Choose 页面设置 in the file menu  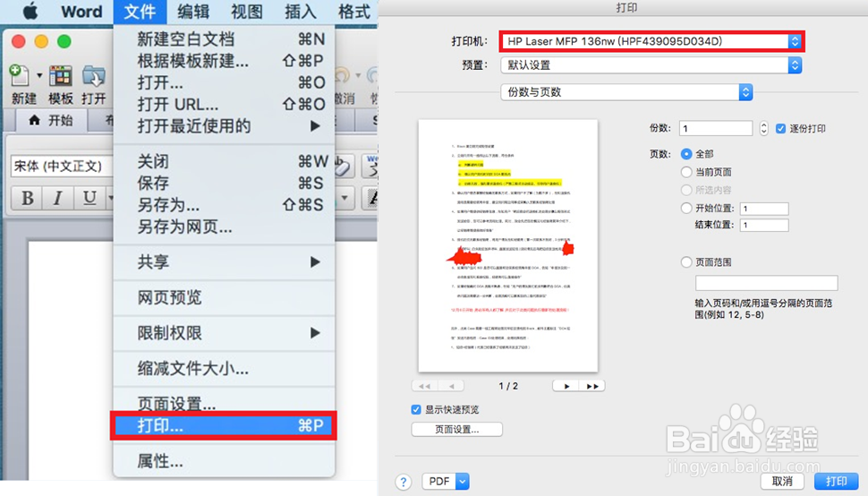(x=224, y=404)
